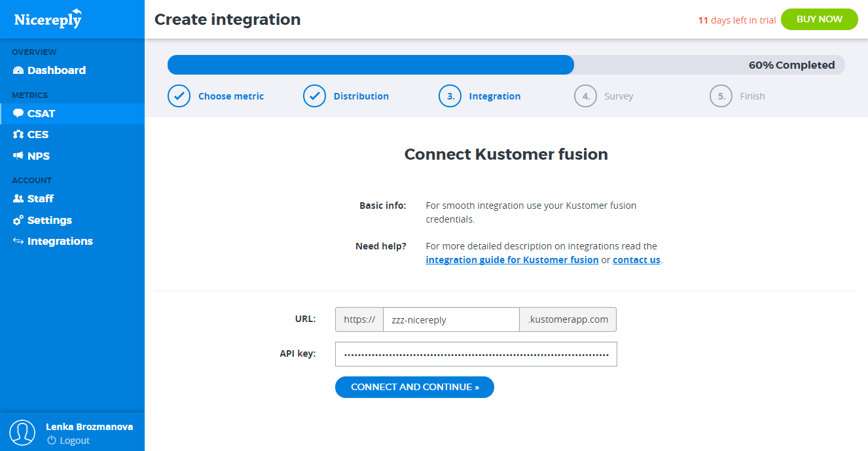Open the Dashboard page
The width and height of the screenshot is (868, 451).
point(72,71)
